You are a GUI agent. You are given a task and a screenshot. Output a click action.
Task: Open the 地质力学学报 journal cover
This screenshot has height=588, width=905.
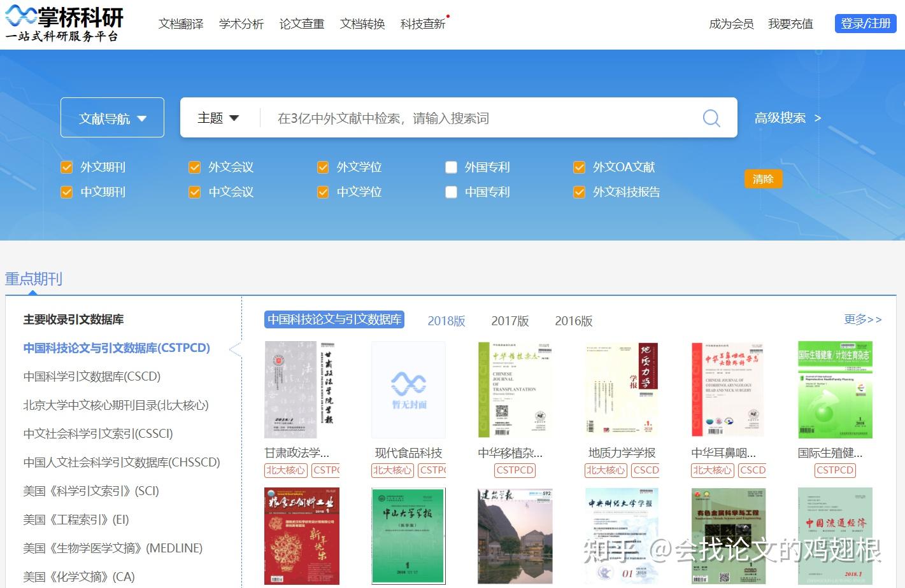tap(622, 389)
